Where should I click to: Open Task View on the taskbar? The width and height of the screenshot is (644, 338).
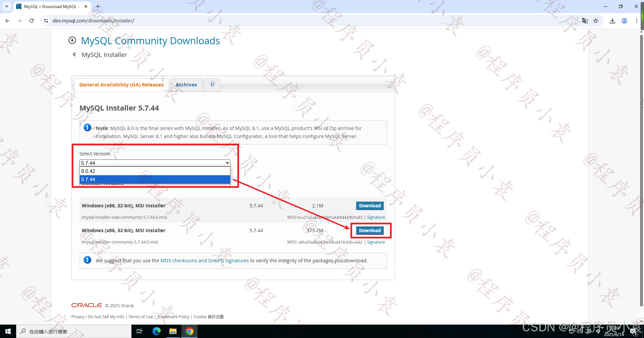pos(140,331)
